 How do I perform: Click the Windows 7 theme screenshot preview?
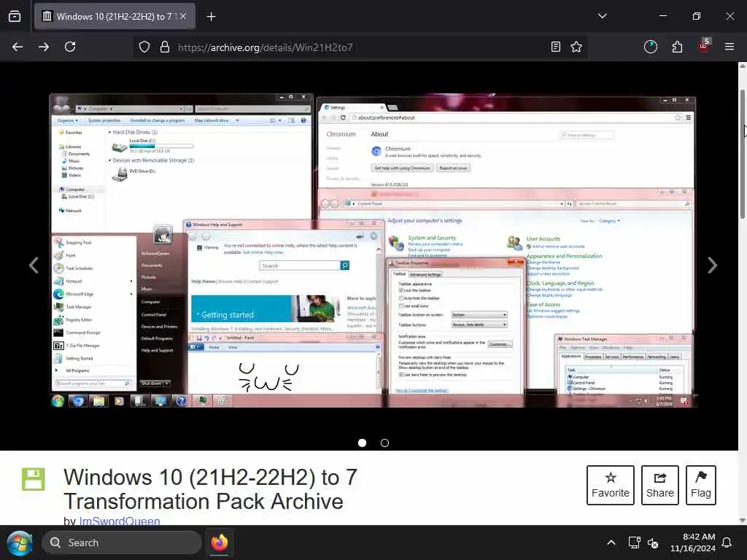[373, 251]
